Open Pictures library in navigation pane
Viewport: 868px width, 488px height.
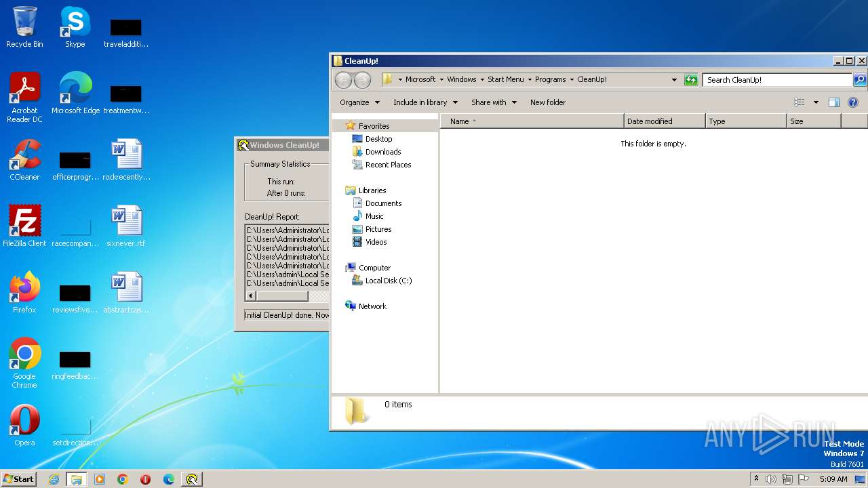378,229
